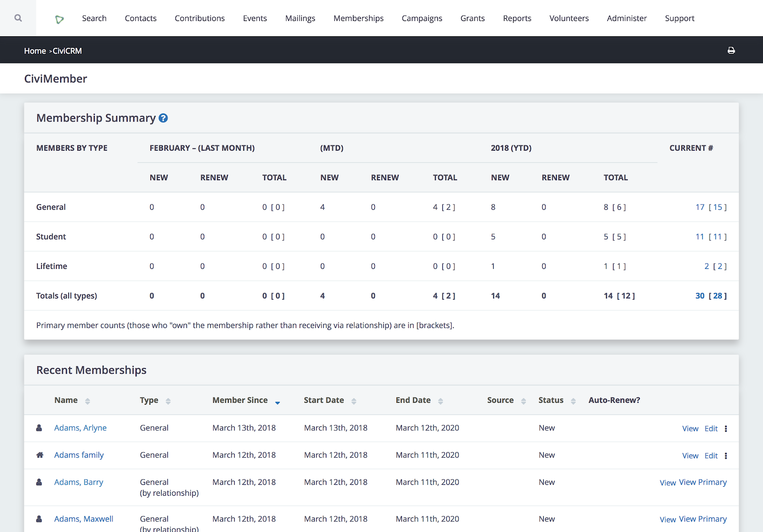Open Lifetime current members count 2
Image resolution: width=763 pixels, height=532 pixels.
coord(707,266)
